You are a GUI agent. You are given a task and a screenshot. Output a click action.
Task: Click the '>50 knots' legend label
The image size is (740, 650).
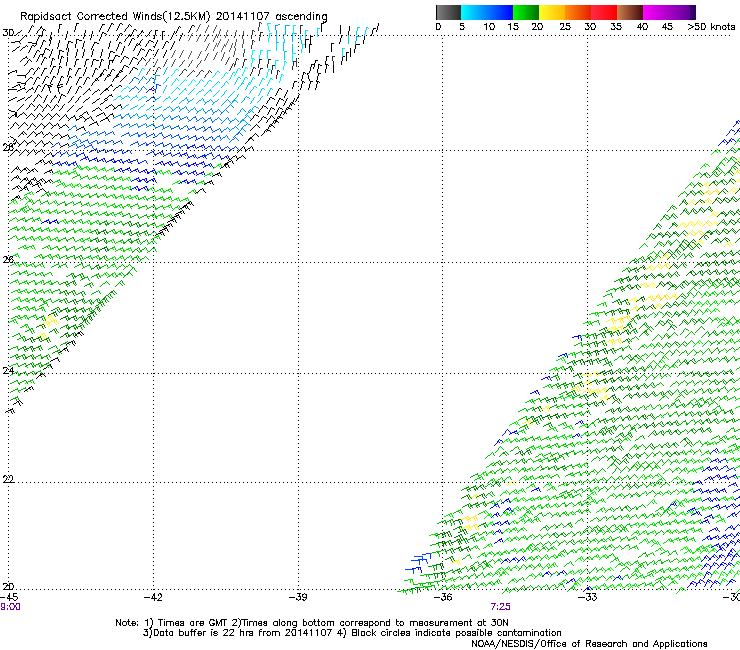[711, 26]
